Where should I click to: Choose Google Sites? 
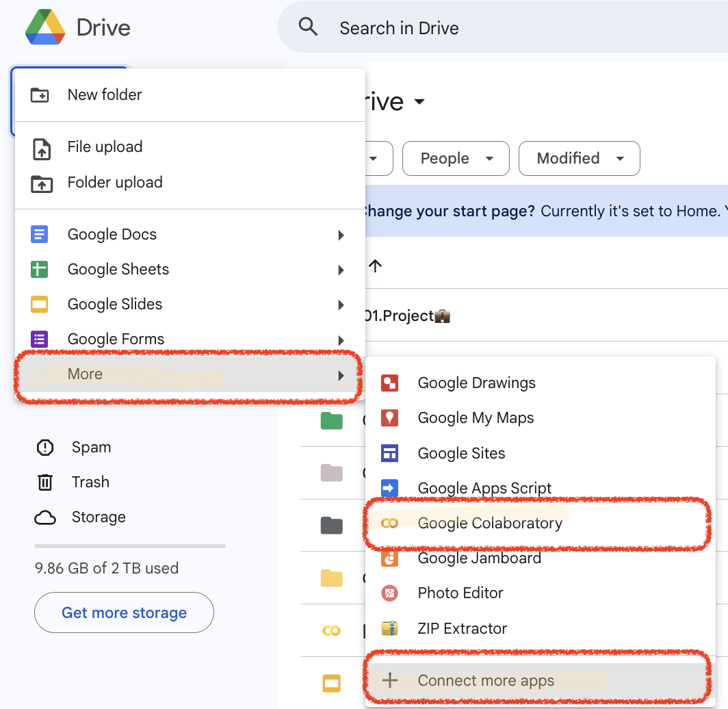541,453
